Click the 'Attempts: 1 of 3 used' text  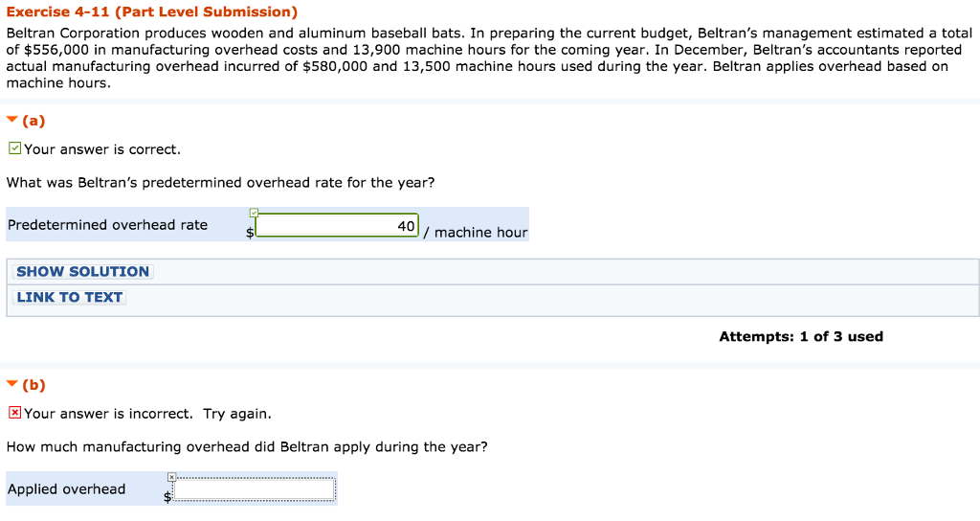(x=801, y=336)
